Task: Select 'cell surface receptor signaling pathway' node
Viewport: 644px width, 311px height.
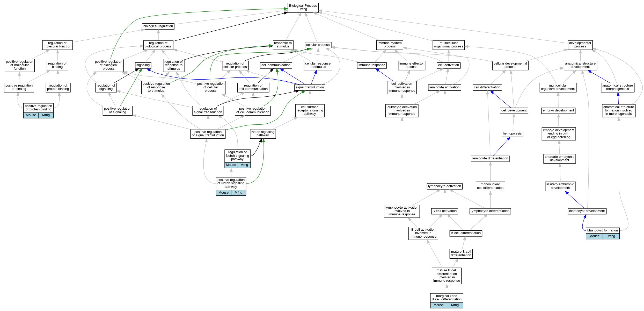Action: point(310,111)
